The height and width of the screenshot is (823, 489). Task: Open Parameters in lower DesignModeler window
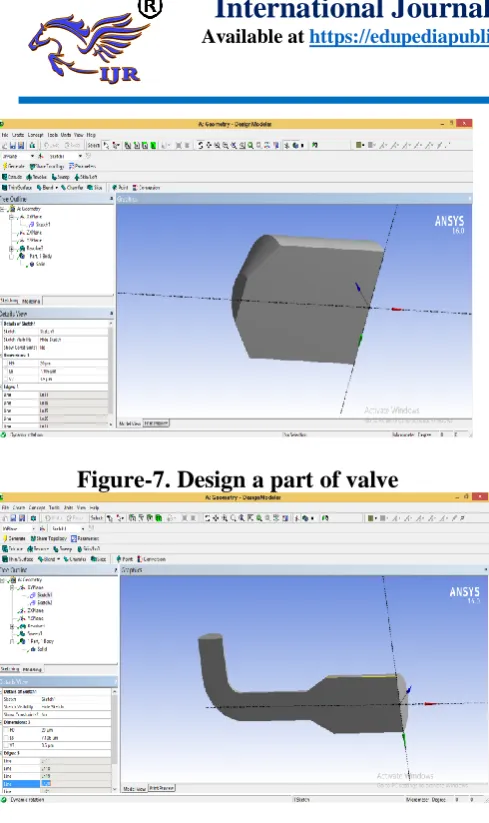tap(85, 539)
